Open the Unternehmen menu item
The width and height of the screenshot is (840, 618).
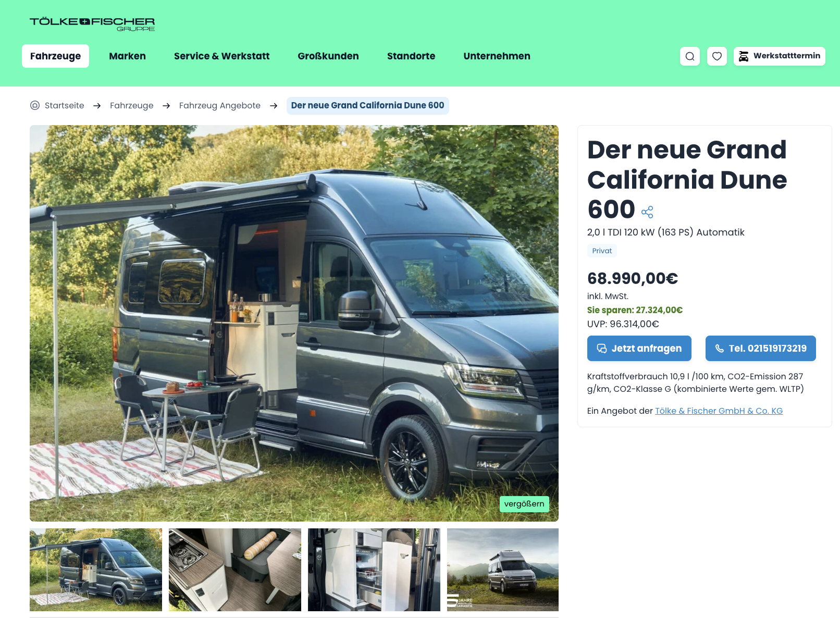497,56
